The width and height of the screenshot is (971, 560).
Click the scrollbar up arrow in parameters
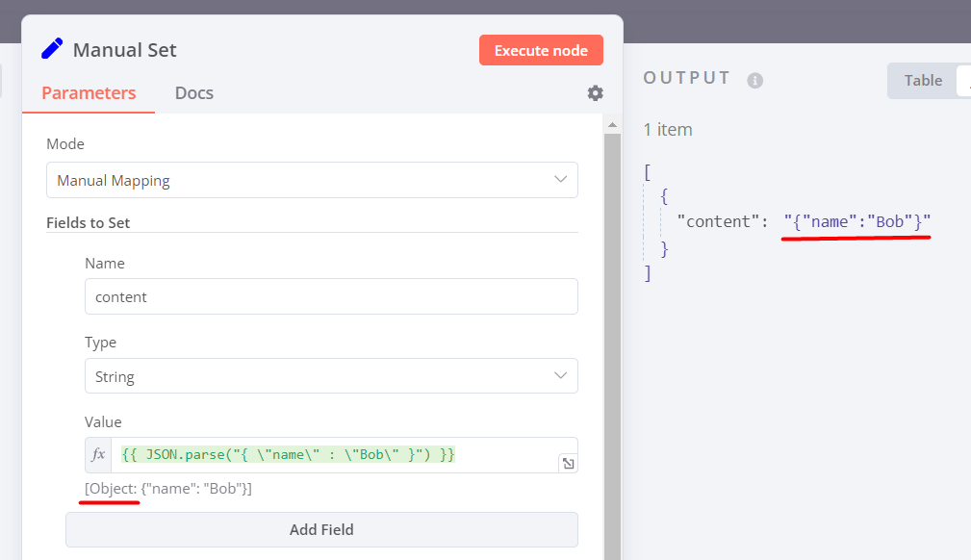[611, 125]
